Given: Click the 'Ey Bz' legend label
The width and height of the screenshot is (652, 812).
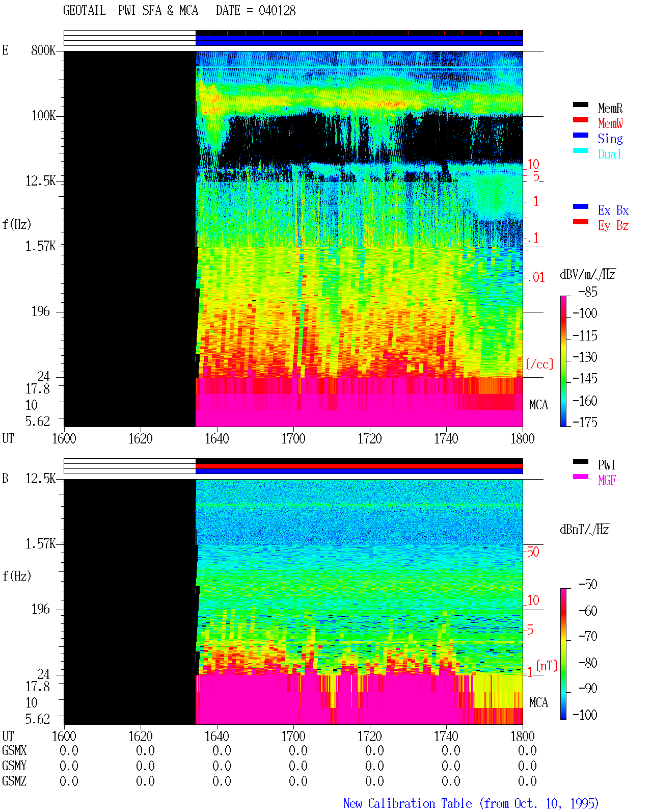Looking at the screenshot, I should coord(613,225).
